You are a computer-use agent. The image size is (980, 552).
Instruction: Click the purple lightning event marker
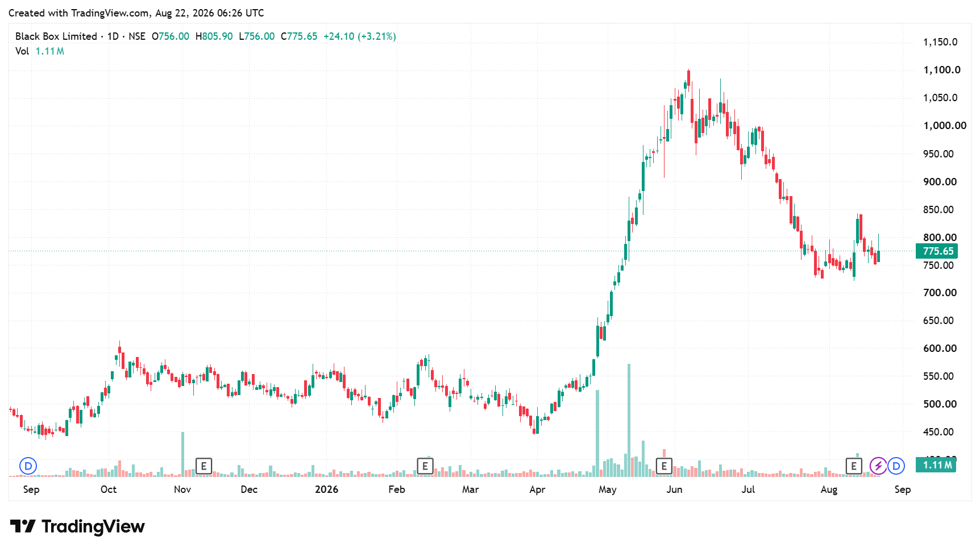click(878, 466)
